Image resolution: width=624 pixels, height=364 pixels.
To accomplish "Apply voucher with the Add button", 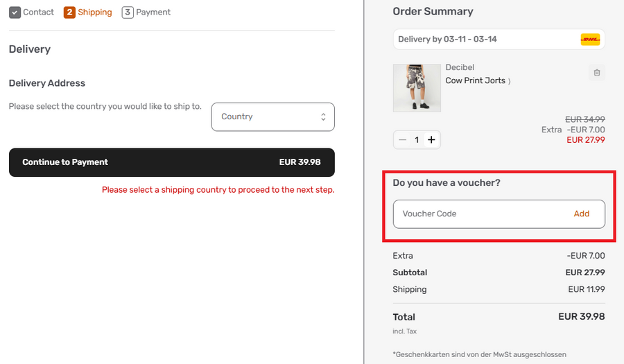I will point(581,214).
